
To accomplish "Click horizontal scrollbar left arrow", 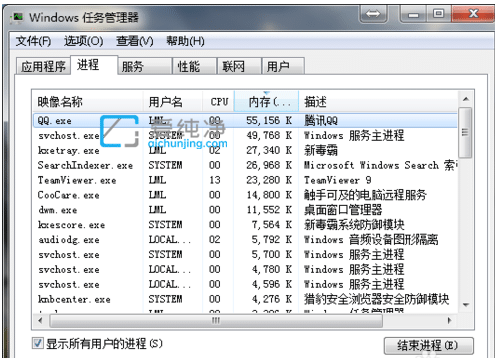I will [40, 321].
